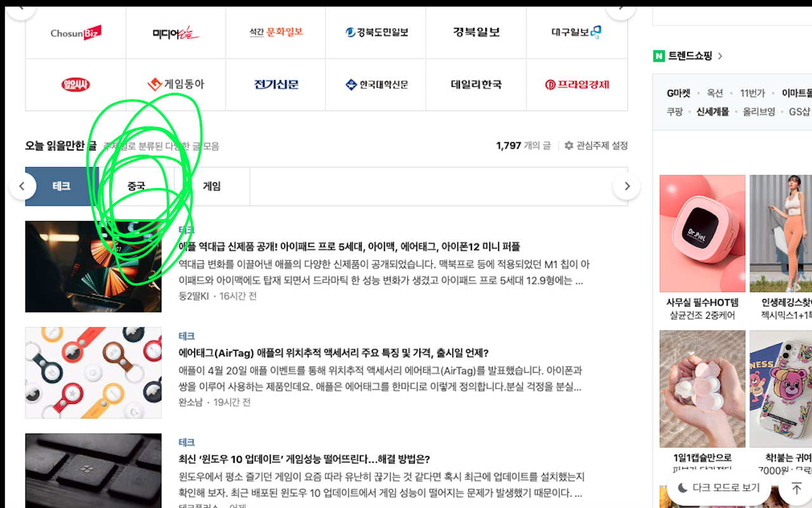Open the 쿠팡 shopping link
The width and height of the screenshot is (812, 508).
[674, 111]
